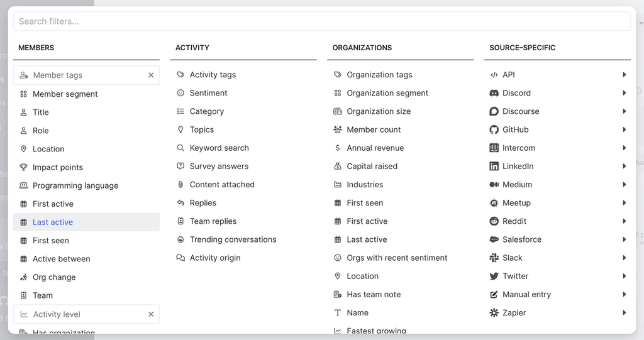This screenshot has width=644, height=340.
Task: Remove the Member tags filter
Action: (151, 75)
